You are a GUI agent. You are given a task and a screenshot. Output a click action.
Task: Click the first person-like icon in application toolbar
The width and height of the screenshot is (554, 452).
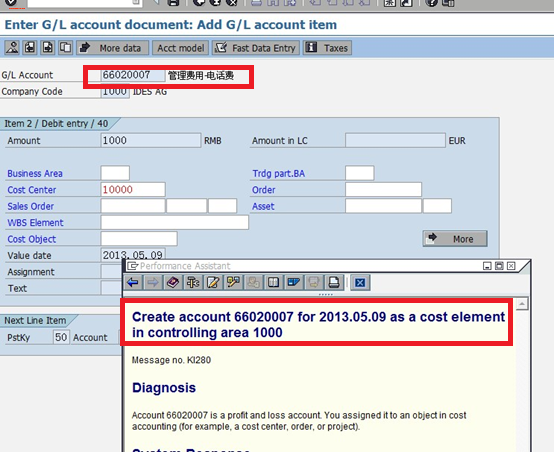pos(12,48)
